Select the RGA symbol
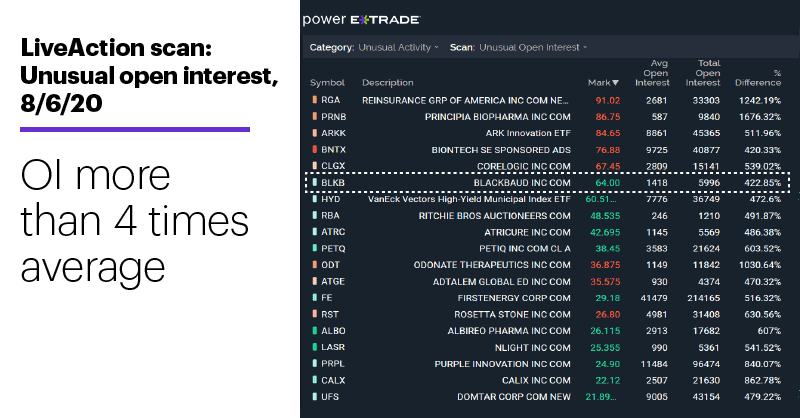 (331, 100)
